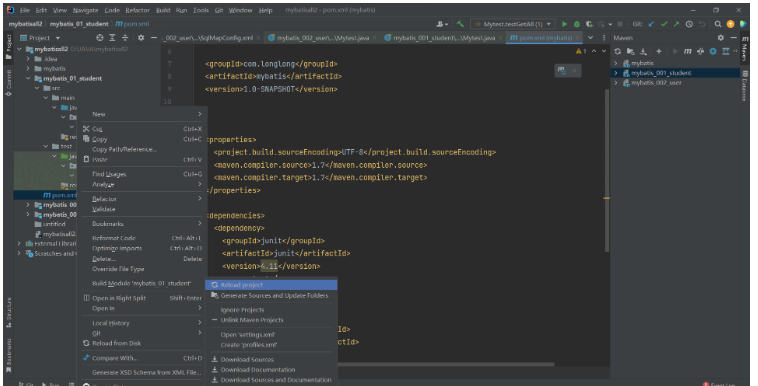Choose Download Sources menu entry
The height and width of the screenshot is (386, 758).
click(247, 359)
